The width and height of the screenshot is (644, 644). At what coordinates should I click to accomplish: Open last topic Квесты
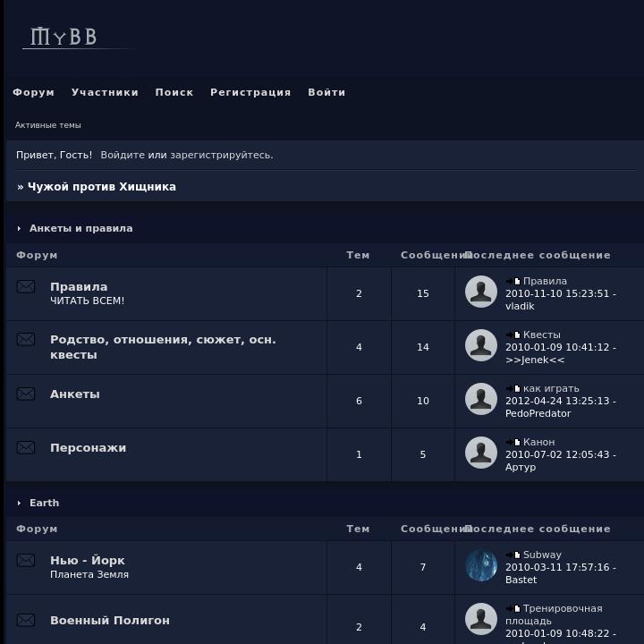[542, 335]
